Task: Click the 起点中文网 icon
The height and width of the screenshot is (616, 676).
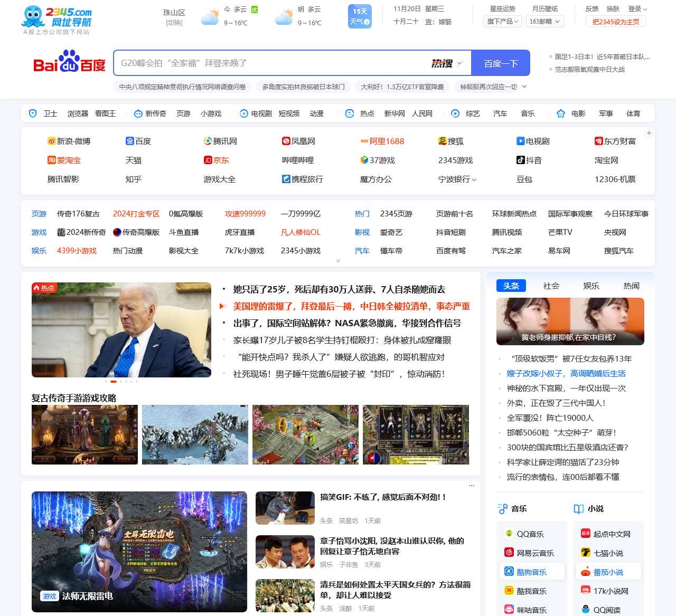Action: pyautogui.click(x=586, y=534)
